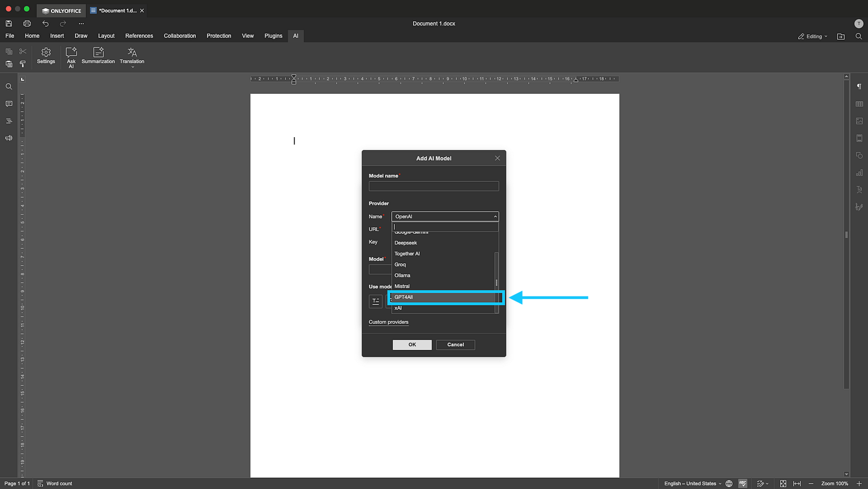
Task: Switch to the Home tab
Action: pos(32,36)
